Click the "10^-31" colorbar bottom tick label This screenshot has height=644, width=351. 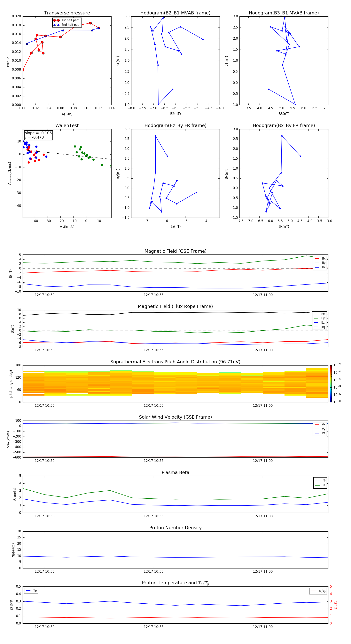point(337,402)
